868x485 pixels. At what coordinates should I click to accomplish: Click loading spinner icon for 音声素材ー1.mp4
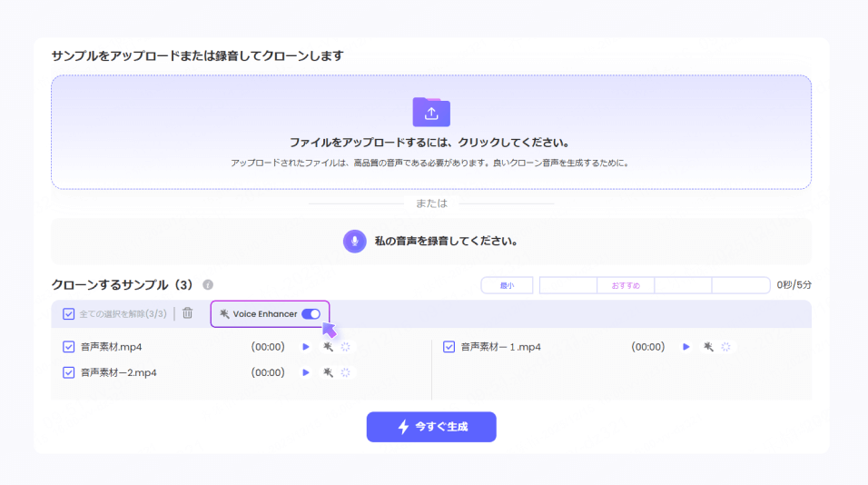pos(725,347)
